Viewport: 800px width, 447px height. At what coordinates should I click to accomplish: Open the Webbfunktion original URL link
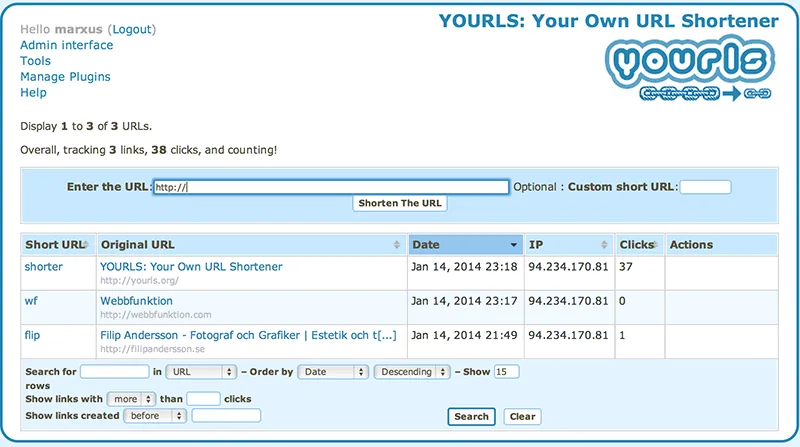click(137, 301)
